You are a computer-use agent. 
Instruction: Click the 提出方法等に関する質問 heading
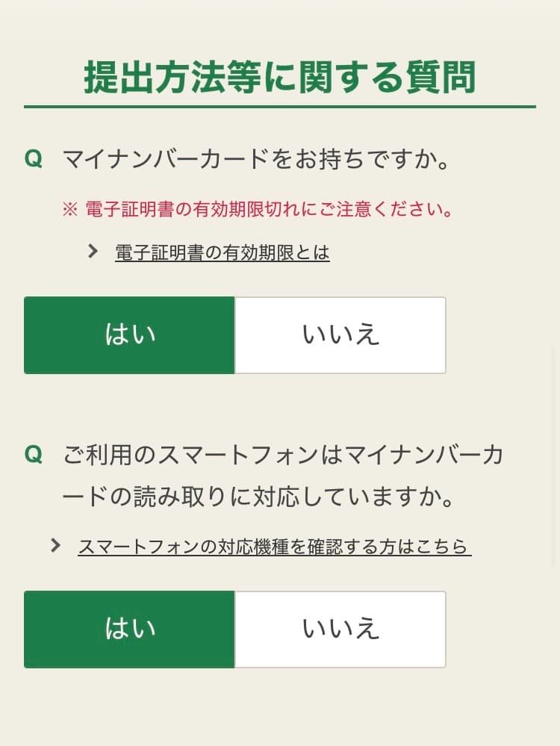pos(279,78)
